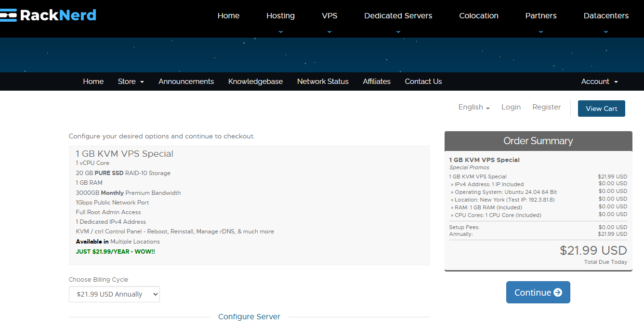Viewport: 644px width, 327px height.
Task: Click the Annually: label in summary
Action: coord(461,234)
